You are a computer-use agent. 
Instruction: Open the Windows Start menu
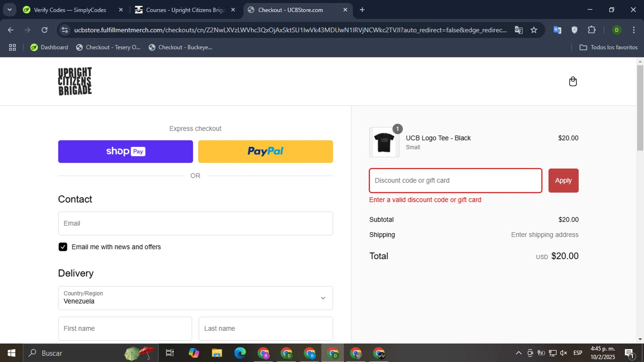coord(12,353)
